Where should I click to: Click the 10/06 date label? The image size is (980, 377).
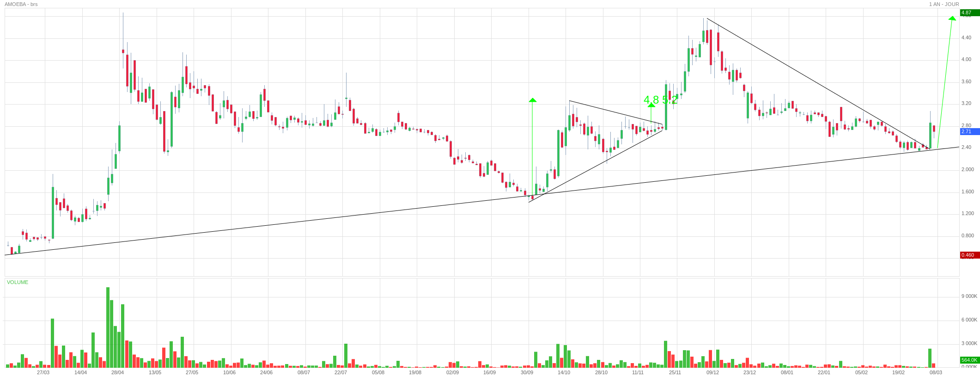pyautogui.click(x=229, y=372)
